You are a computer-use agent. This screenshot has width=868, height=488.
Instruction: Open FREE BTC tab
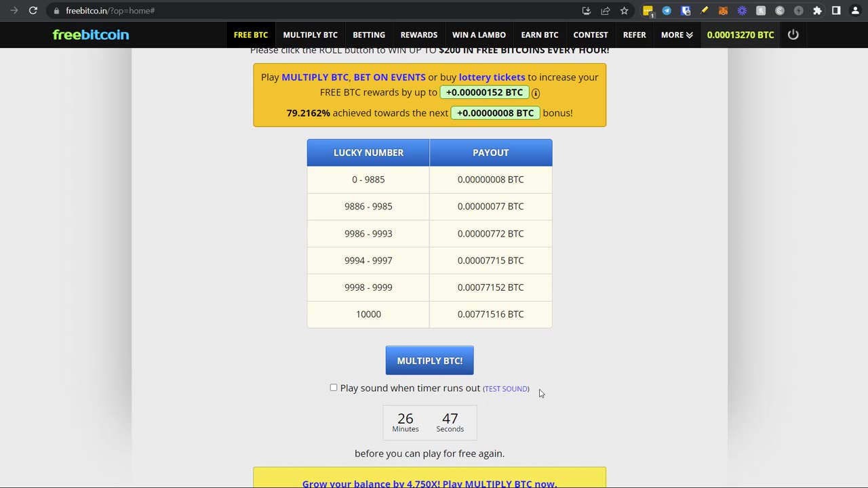click(251, 35)
